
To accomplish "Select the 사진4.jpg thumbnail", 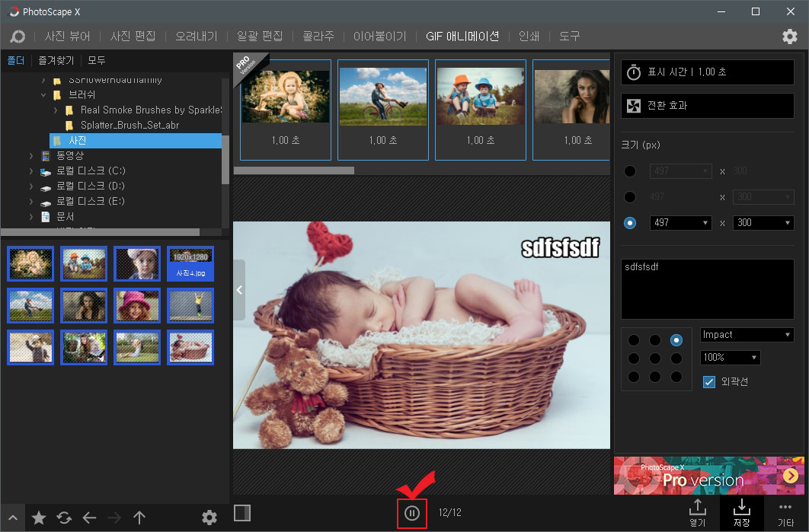I will coord(190,263).
